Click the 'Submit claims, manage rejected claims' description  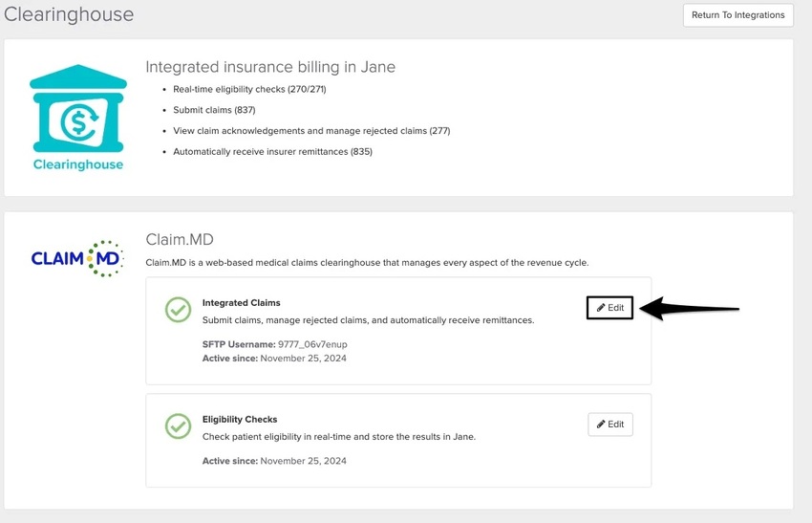click(x=368, y=320)
